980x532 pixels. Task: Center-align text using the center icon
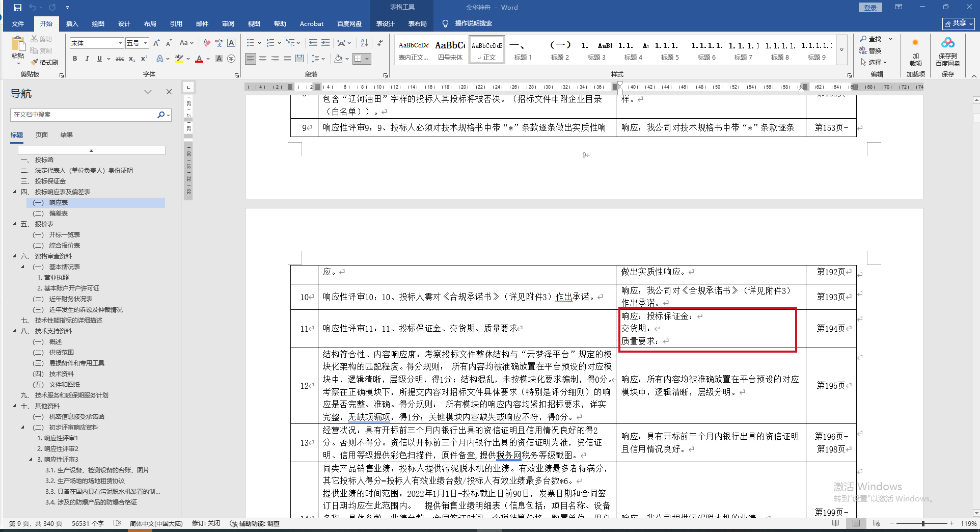(263, 59)
